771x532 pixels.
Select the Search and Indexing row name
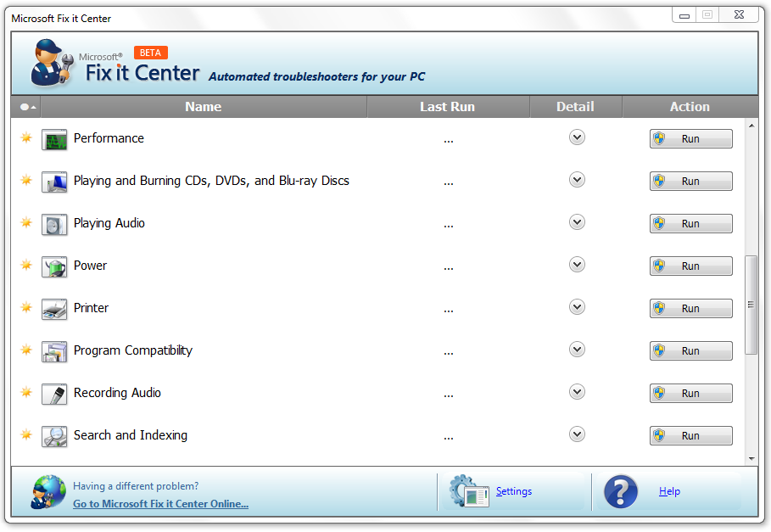[131, 435]
